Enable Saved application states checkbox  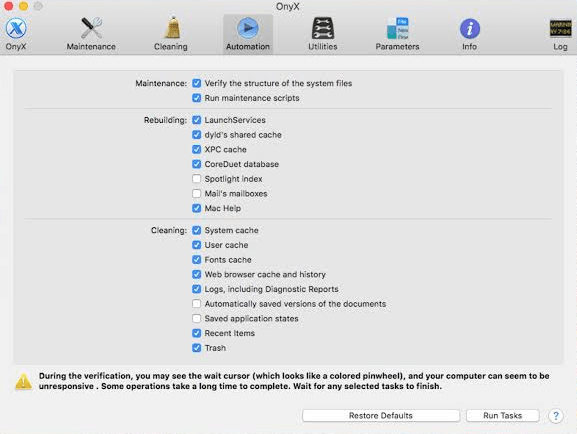[x=197, y=318]
